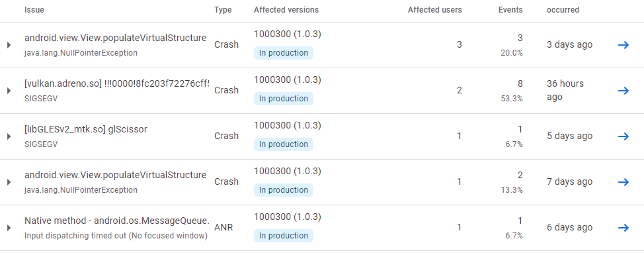Open the [libGLESv2_mtk.so] glScissor issue title
The image size is (644, 253).
pos(86,129)
